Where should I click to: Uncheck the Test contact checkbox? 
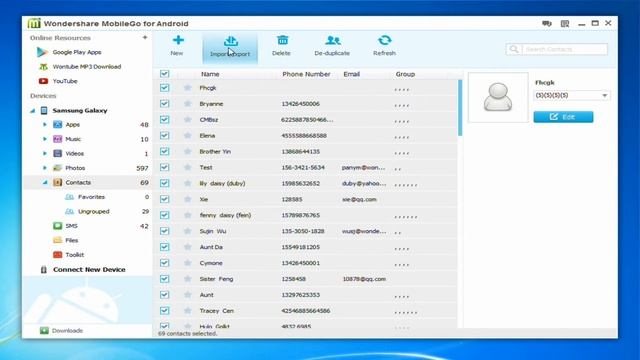[164, 167]
